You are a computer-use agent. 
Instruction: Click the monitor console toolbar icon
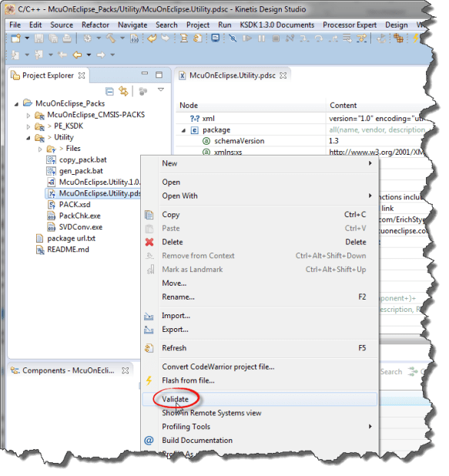(215, 39)
